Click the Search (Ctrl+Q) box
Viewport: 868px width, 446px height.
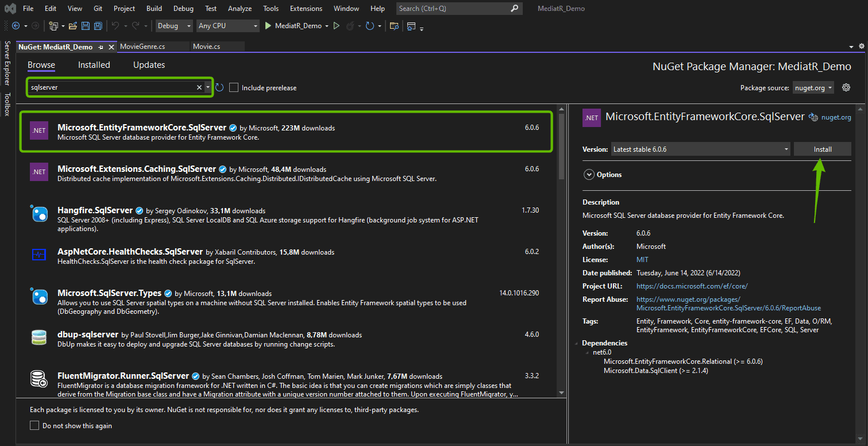coord(460,9)
